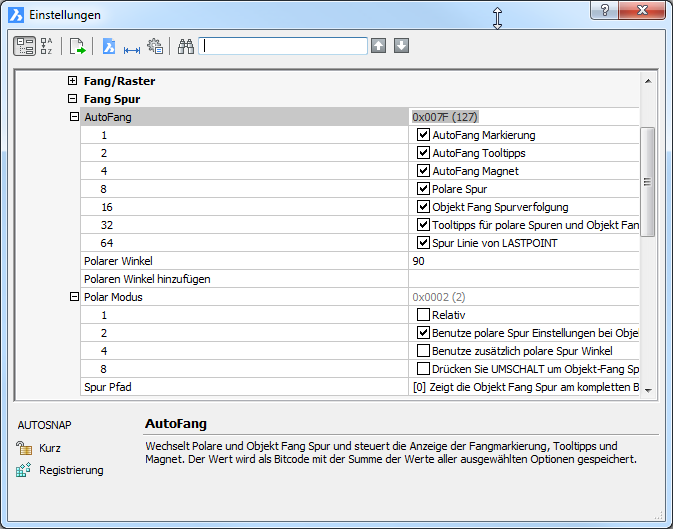Image resolution: width=673 pixels, height=529 pixels.
Task: Click the export settings icon
Action: [78, 46]
